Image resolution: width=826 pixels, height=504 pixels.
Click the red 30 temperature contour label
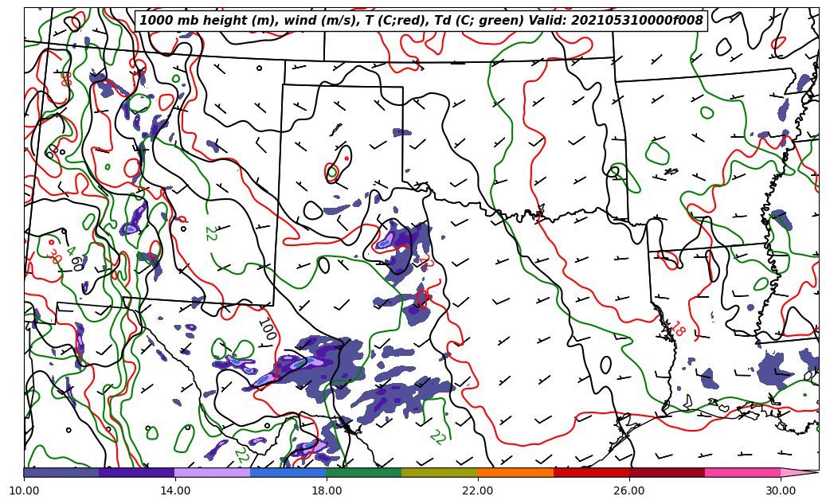coord(53,256)
